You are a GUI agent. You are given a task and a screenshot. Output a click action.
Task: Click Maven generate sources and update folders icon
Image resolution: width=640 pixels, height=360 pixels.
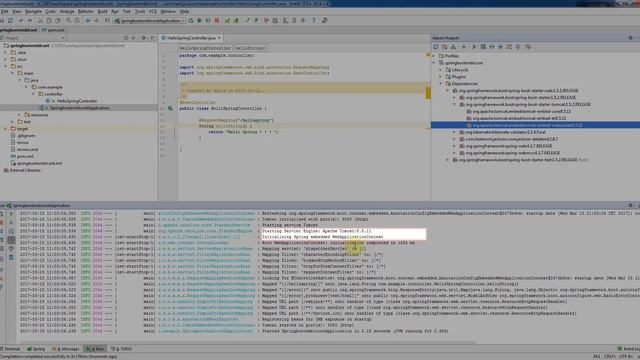tap(444, 47)
